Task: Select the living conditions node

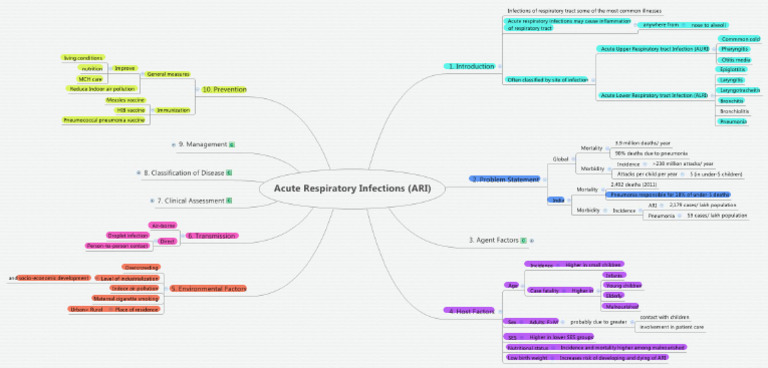Action: tap(83, 58)
